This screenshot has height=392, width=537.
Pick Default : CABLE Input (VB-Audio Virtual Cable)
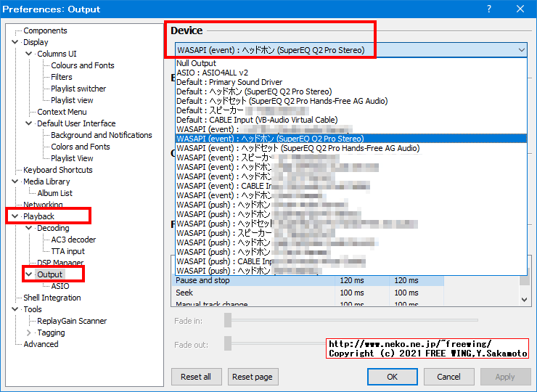pyautogui.click(x=257, y=120)
